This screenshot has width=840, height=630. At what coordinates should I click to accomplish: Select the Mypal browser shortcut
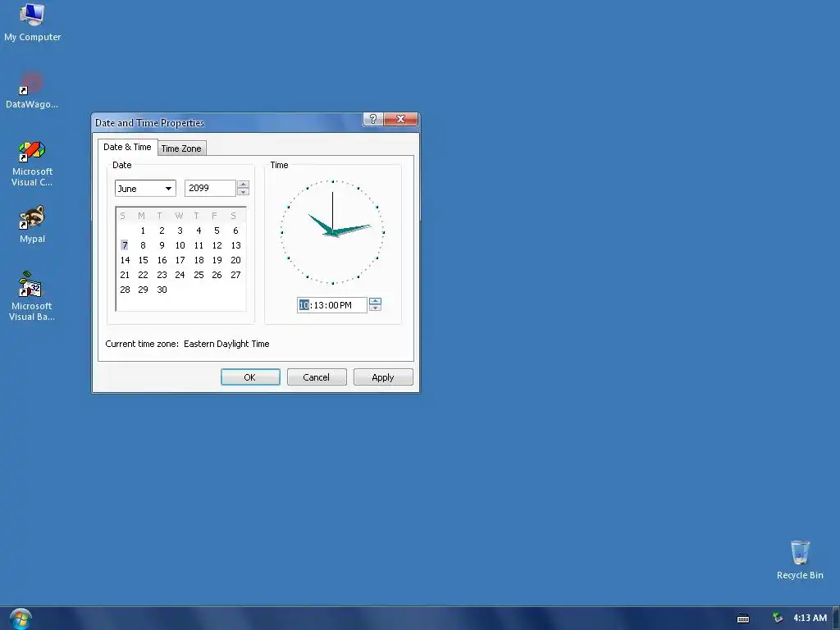[32, 225]
